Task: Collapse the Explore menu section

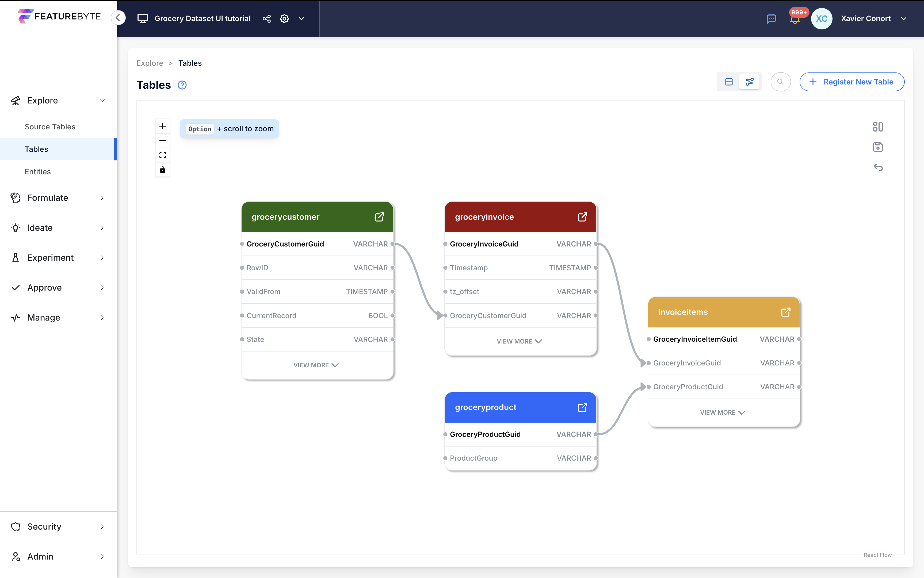Action: pyautogui.click(x=58, y=101)
